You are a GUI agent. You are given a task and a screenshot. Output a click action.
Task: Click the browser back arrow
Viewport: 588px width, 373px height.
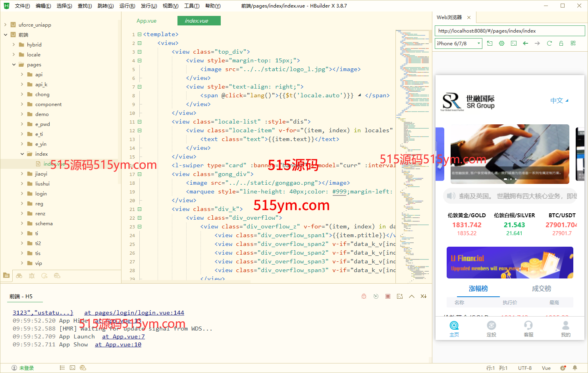click(525, 43)
